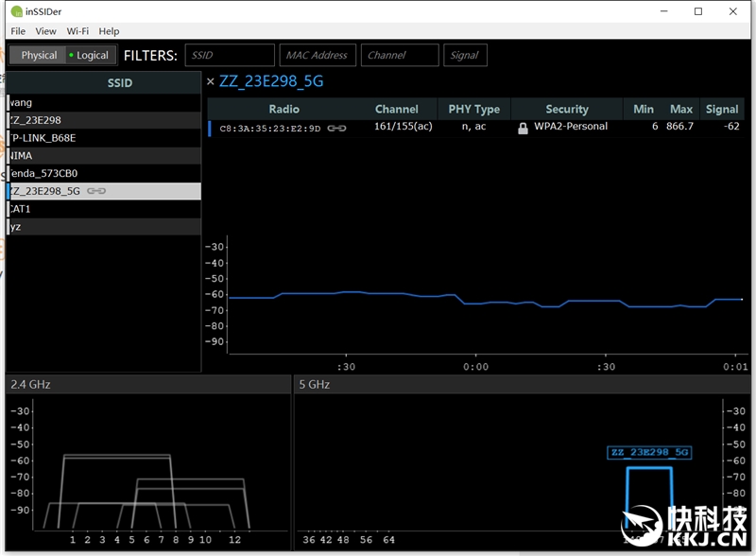Switch to Logical view

pos(90,55)
